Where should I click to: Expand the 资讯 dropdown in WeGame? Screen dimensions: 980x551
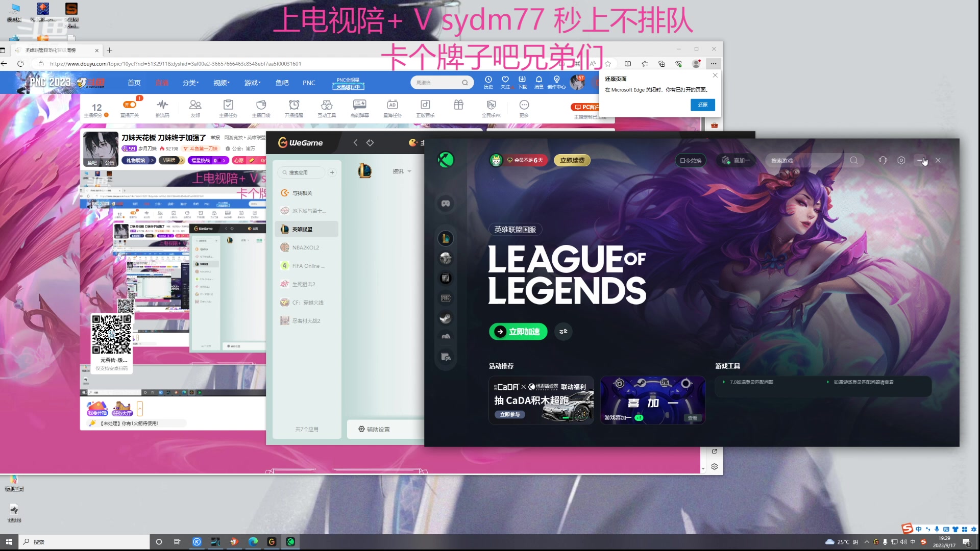402,171
